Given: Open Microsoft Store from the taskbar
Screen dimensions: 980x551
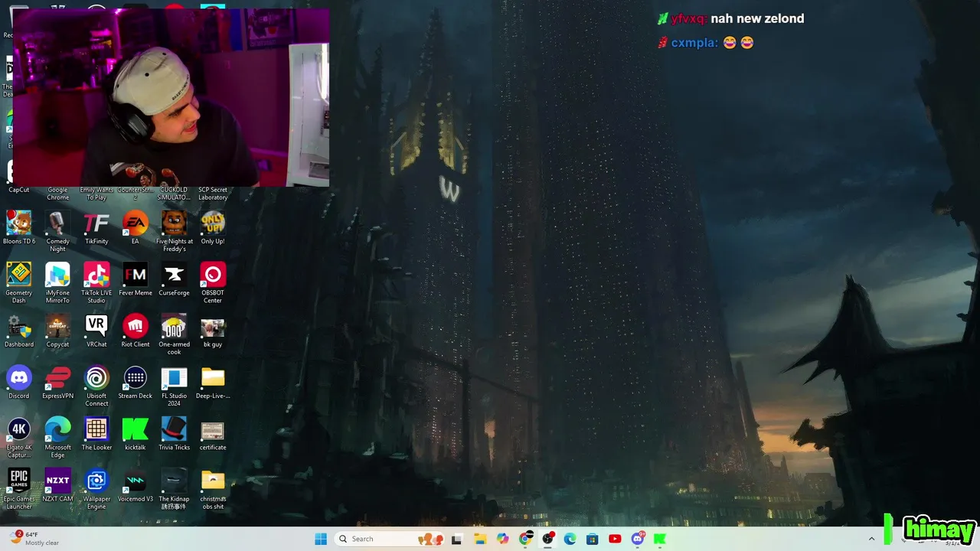Looking at the screenshot, I should click(x=592, y=539).
